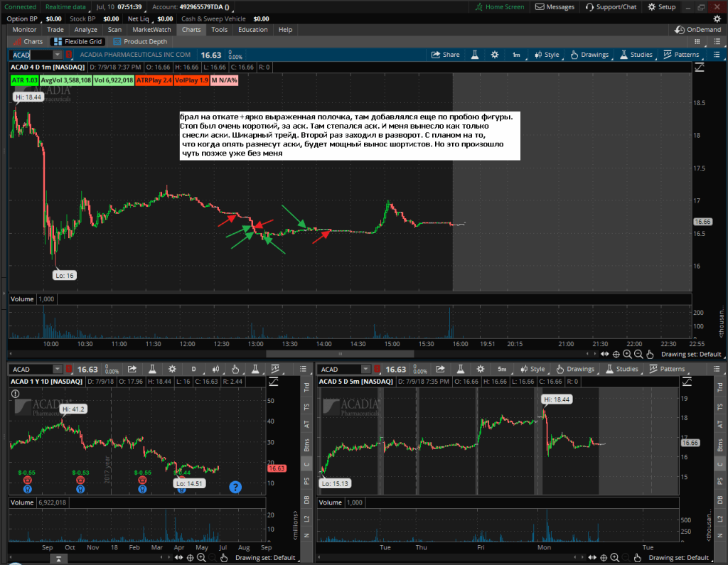The width and height of the screenshot is (728, 565).
Task: Open chart settings gear in main chart toolbar
Action: 493,55
